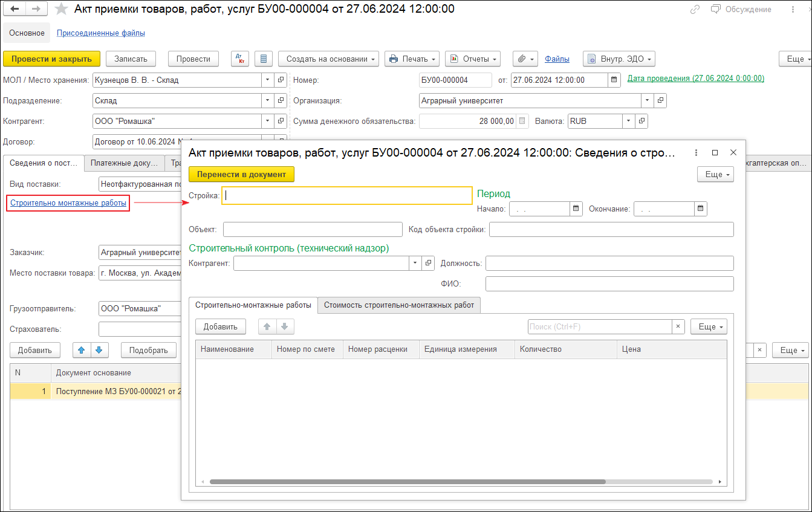
Task: Click the back navigation arrow
Action: pyautogui.click(x=15, y=9)
